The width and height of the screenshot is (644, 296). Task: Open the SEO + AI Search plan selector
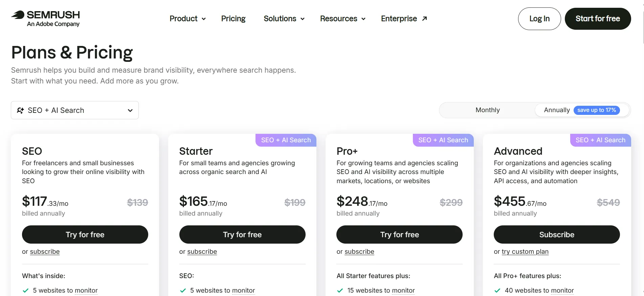[x=75, y=110]
